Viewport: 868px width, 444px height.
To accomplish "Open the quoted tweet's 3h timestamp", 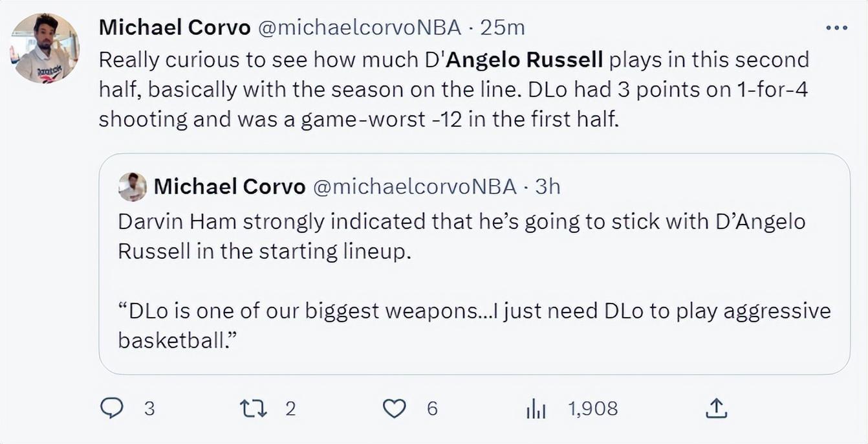I will click(548, 187).
